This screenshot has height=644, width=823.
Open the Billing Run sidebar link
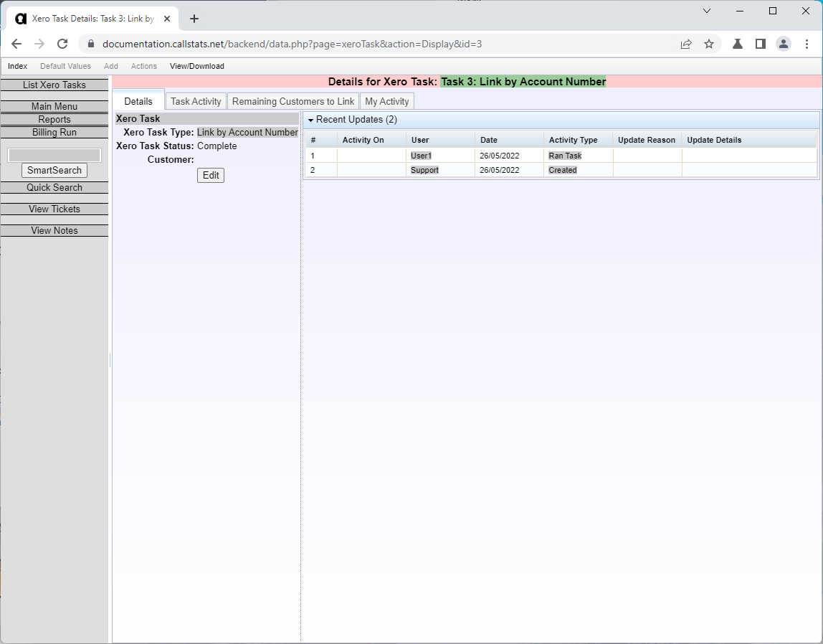click(x=54, y=132)
